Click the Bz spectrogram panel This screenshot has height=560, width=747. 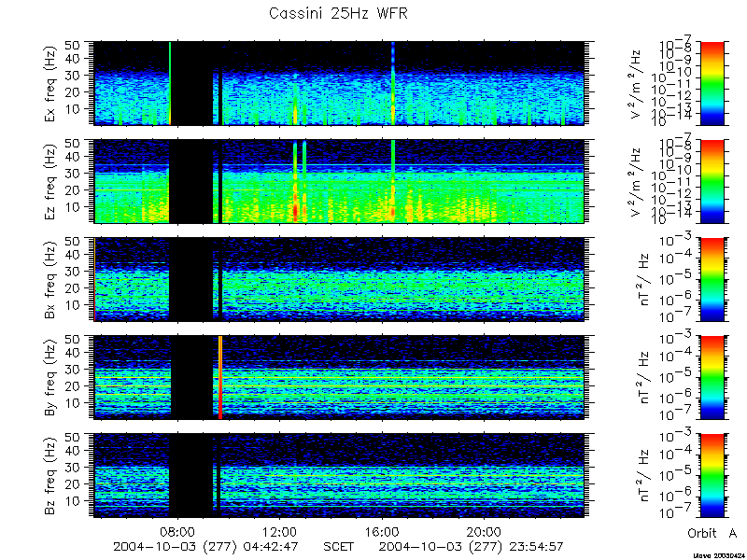[x=339, y=475]
